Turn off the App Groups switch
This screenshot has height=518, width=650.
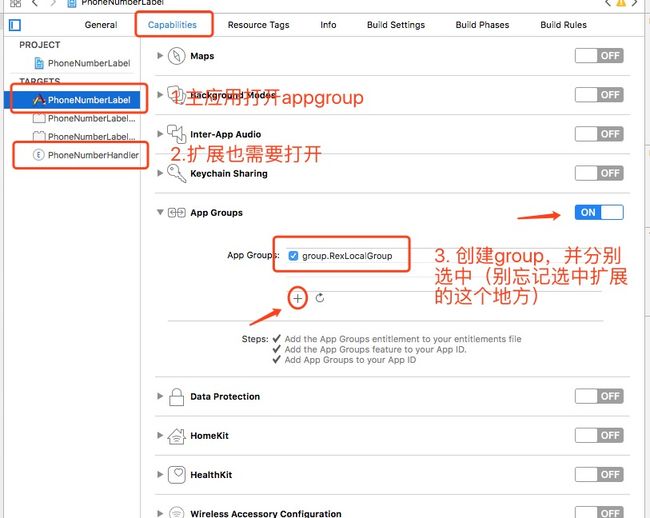point(599,213)
